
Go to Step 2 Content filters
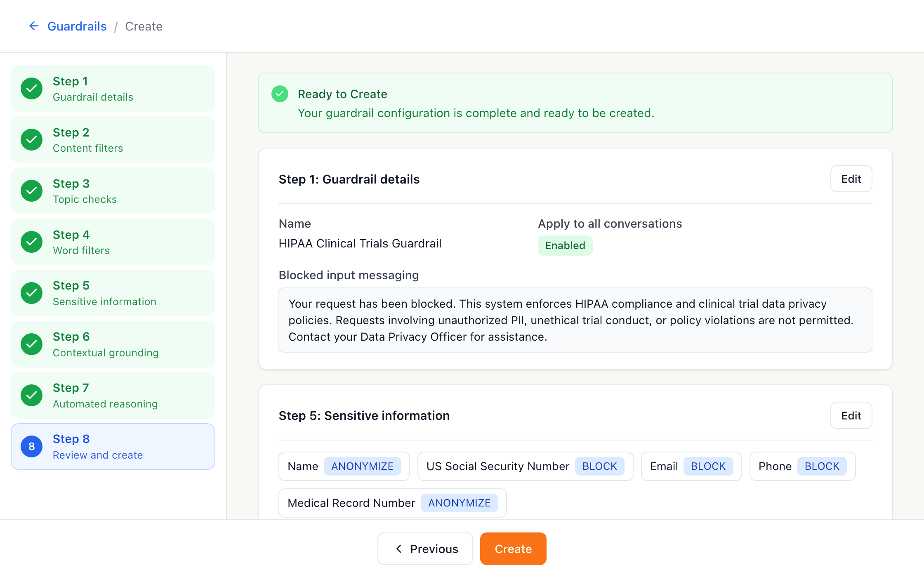coord(113,139)
